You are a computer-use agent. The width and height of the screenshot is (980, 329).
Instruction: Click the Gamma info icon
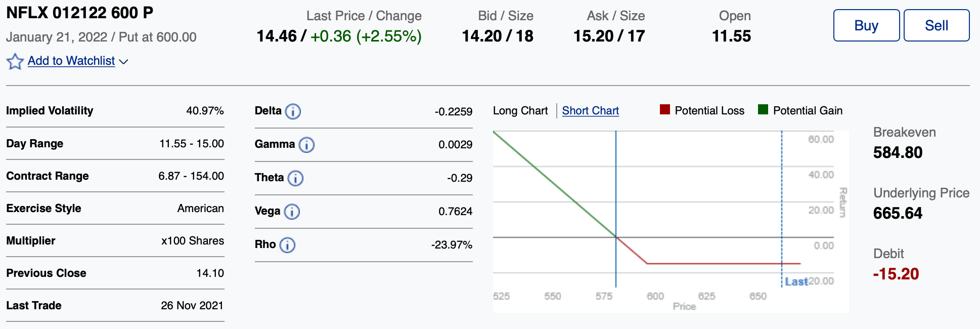tap(307, 144)
